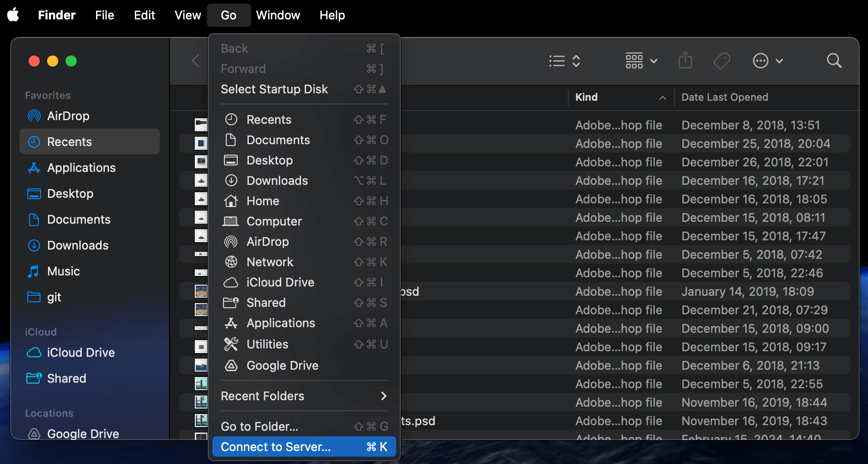This screenshot has width=868, height=464.
Task: Click the Google Drive icon in Go menu
Action: tap(231, 365)
